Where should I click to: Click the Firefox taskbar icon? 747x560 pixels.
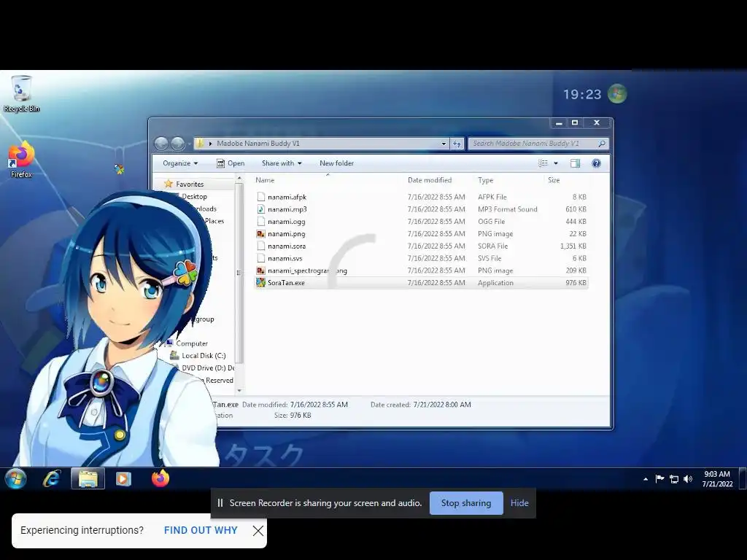coord(160,478)
